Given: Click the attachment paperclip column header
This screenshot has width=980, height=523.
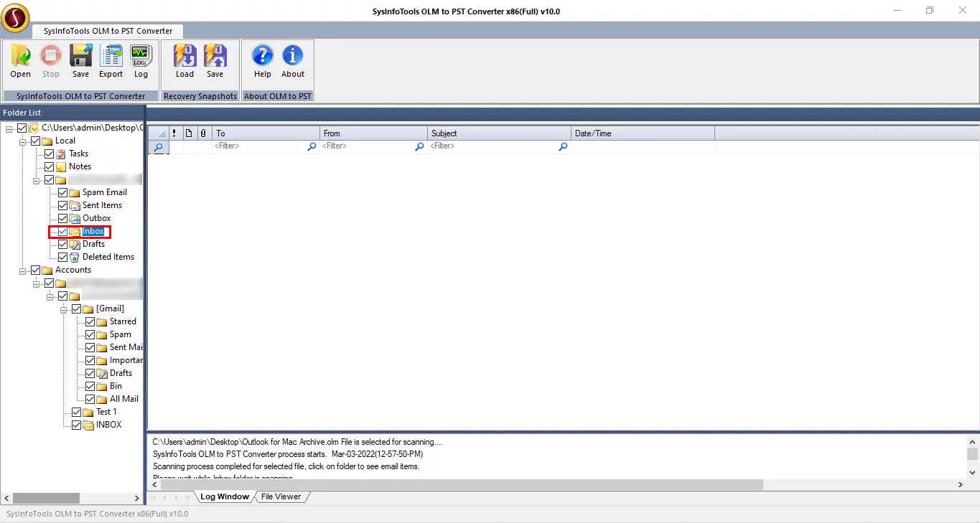Looking at the screenshot, I should point(203,133).
